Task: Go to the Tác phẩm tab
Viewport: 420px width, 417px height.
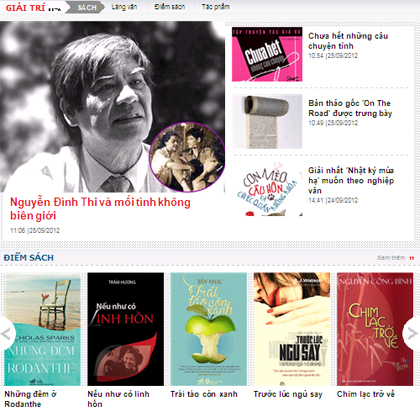Action: click(x=216, y=7)
